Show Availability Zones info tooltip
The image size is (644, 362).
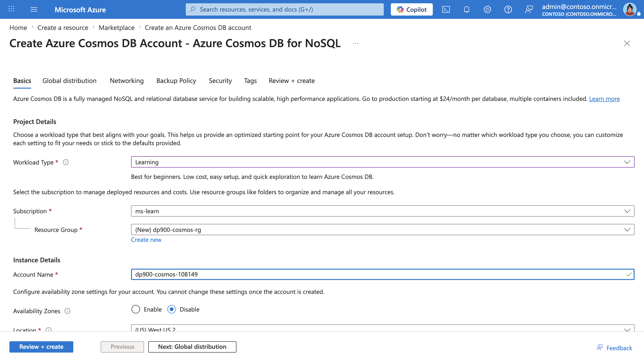(x=67, y=311)
